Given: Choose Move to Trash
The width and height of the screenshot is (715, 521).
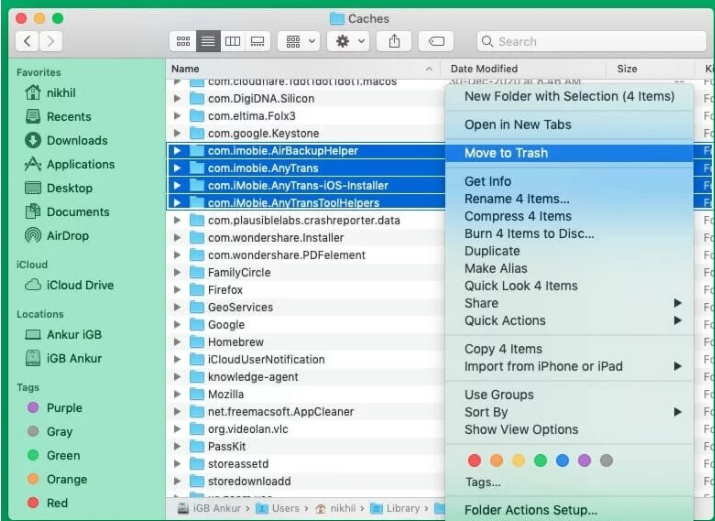Looking at the screenshot, I should (569, 153).
